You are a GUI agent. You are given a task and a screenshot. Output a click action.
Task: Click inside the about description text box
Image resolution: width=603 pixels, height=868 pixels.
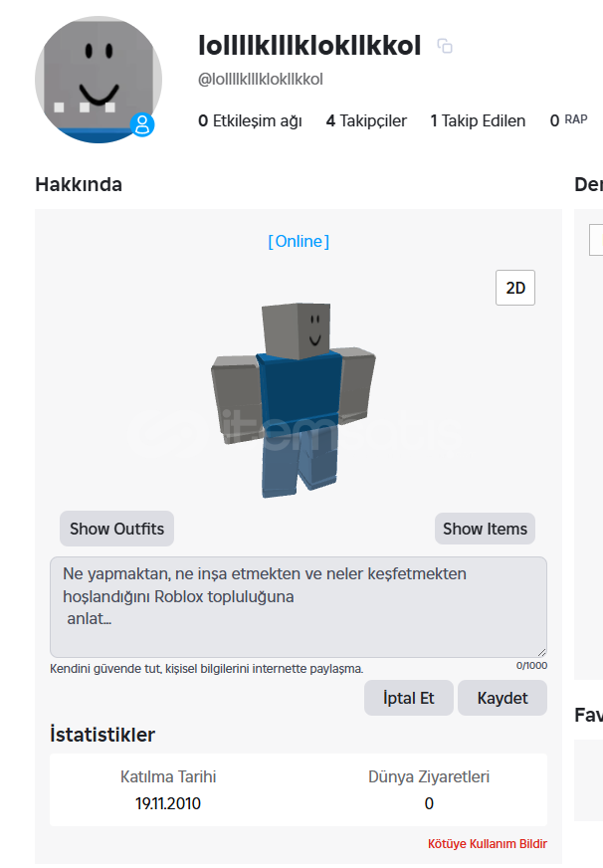(299, 607)
